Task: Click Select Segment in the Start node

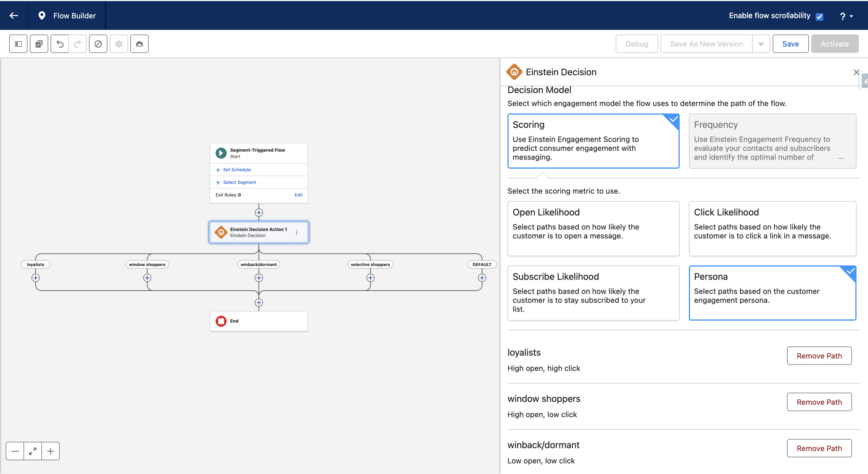Action: tap(239, 182)
